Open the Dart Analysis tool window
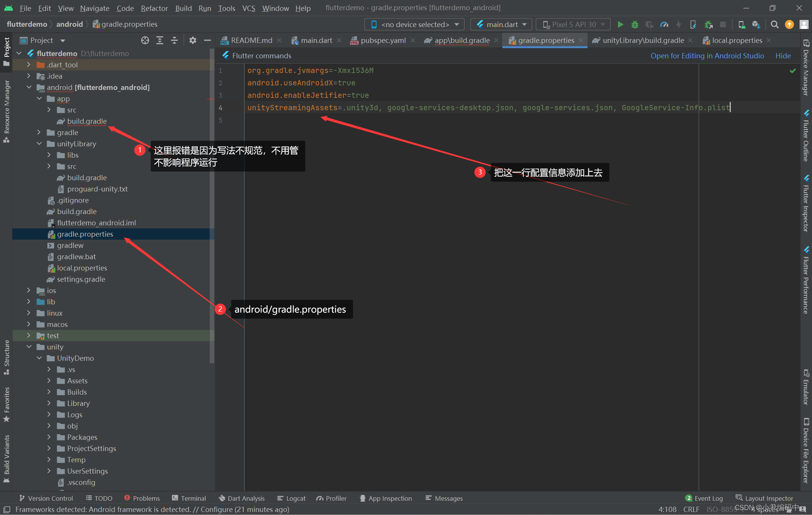 click(x=242, y=498)
